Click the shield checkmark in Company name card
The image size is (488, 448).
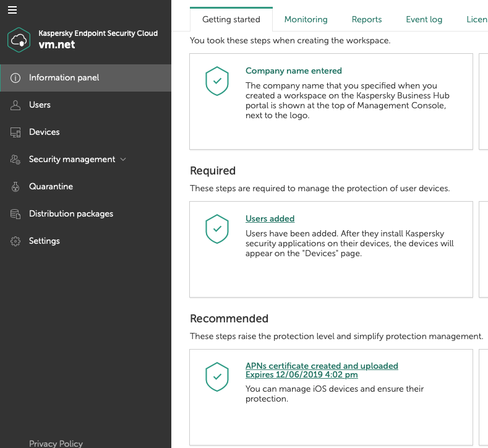point(217,81)
